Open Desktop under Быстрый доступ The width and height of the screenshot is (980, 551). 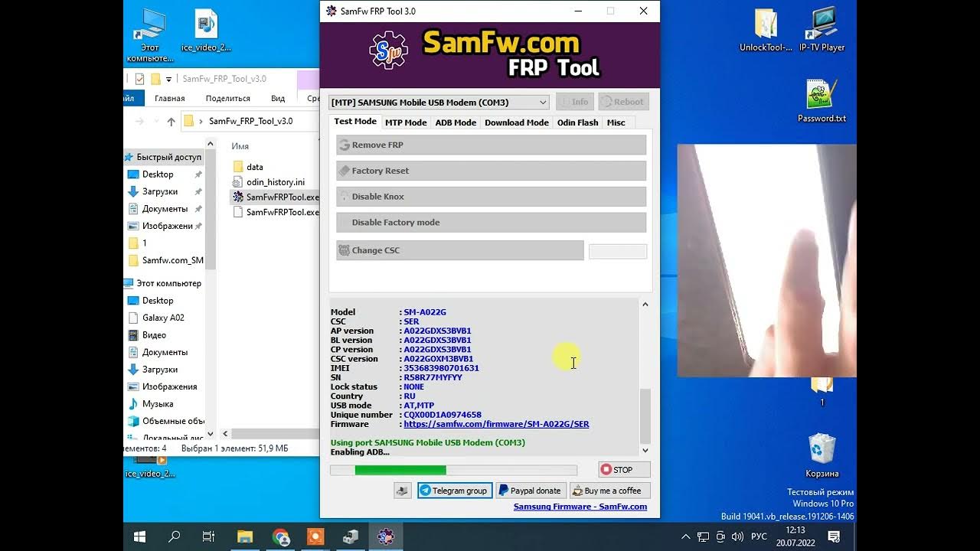[158, 174]
